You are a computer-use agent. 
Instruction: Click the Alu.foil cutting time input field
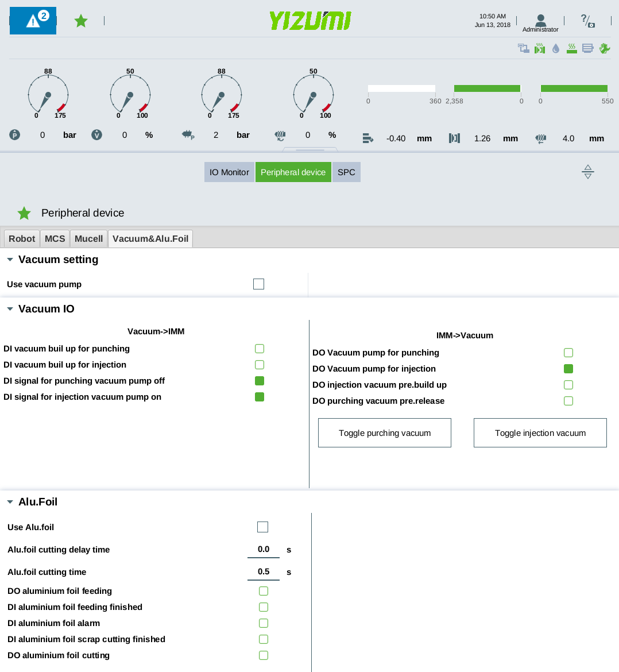264,572
